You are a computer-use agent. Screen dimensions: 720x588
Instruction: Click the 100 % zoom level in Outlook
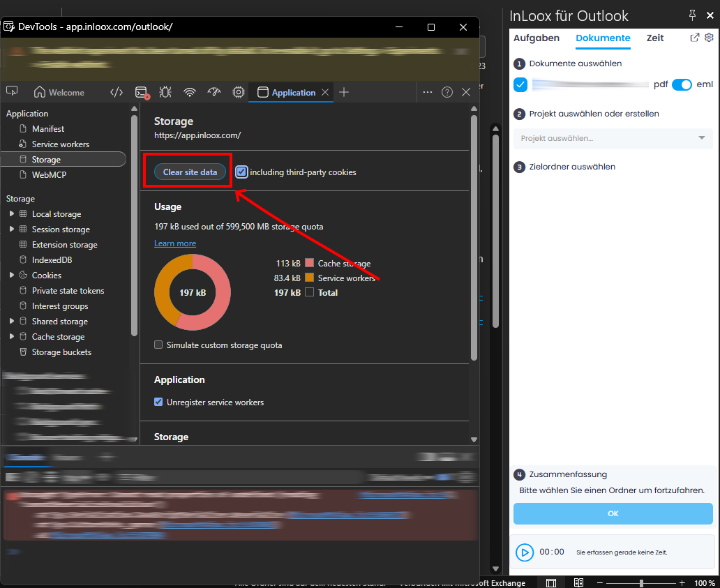(704, 583)
